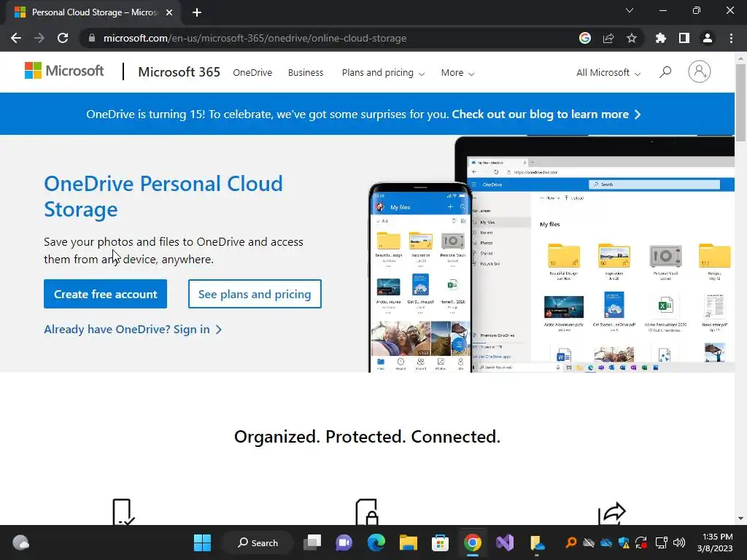Image resolution: width=747 pixels, height=560 pixels.
Task: Click the taskbar Search box
Action: (258, 542)
